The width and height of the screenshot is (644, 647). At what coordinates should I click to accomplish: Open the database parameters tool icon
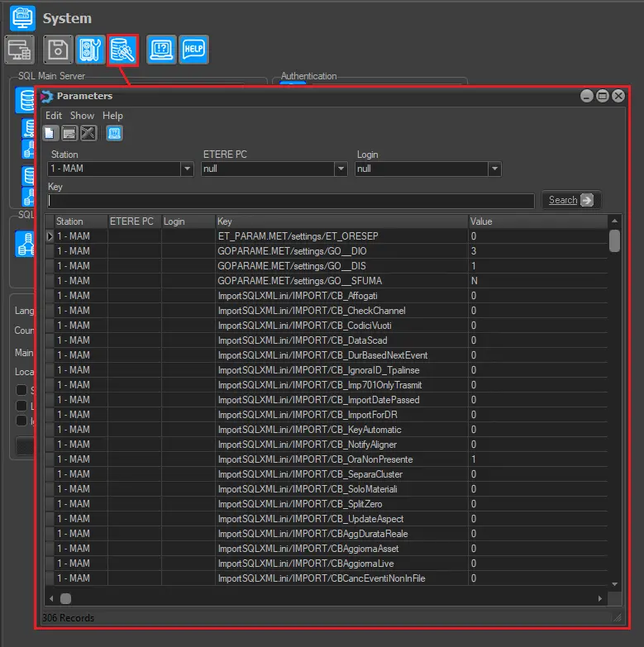(122, 50)
